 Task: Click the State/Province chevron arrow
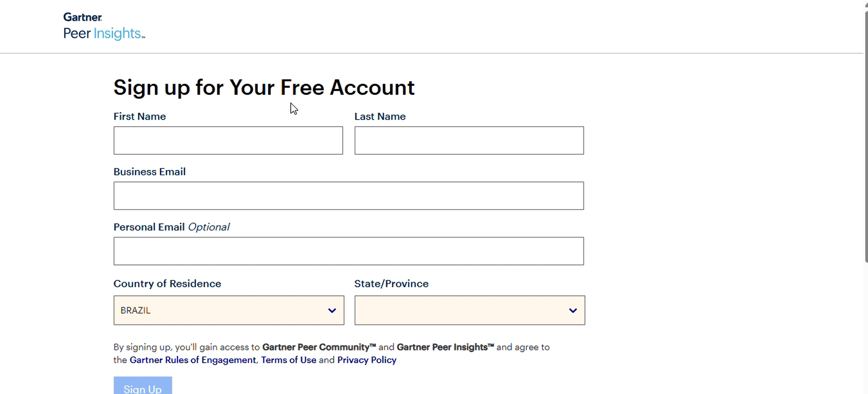click(x=573, y=311)
